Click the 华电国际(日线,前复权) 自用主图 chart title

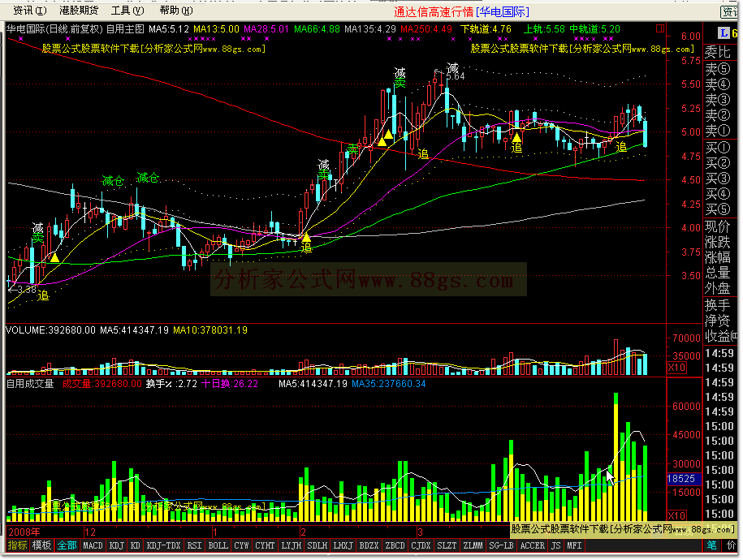pos(75,29)
